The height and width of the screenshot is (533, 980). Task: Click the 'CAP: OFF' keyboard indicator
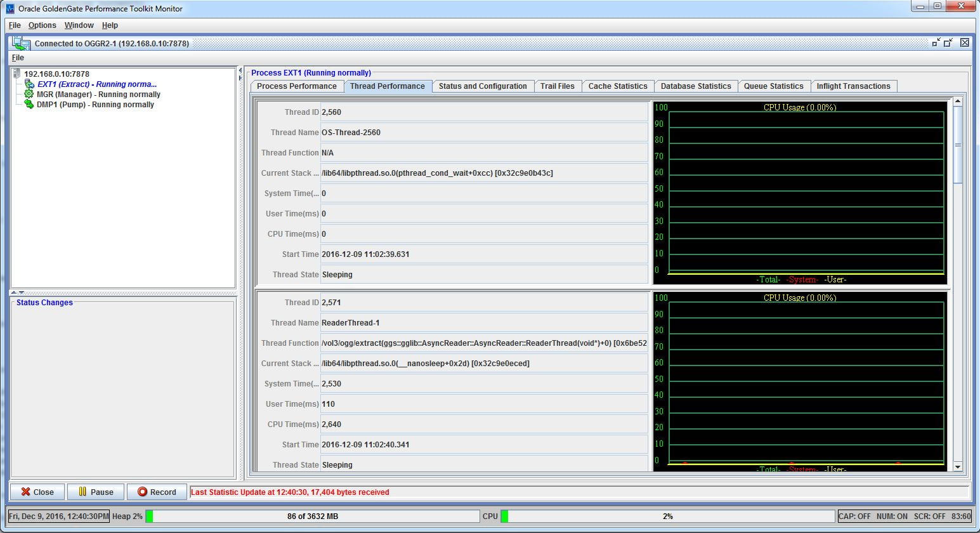(854, 517)
